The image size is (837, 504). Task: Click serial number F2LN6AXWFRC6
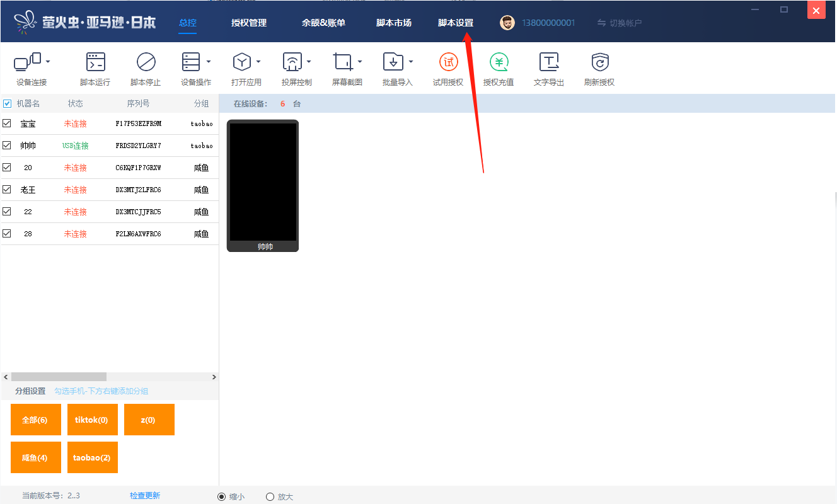[139, 234]
